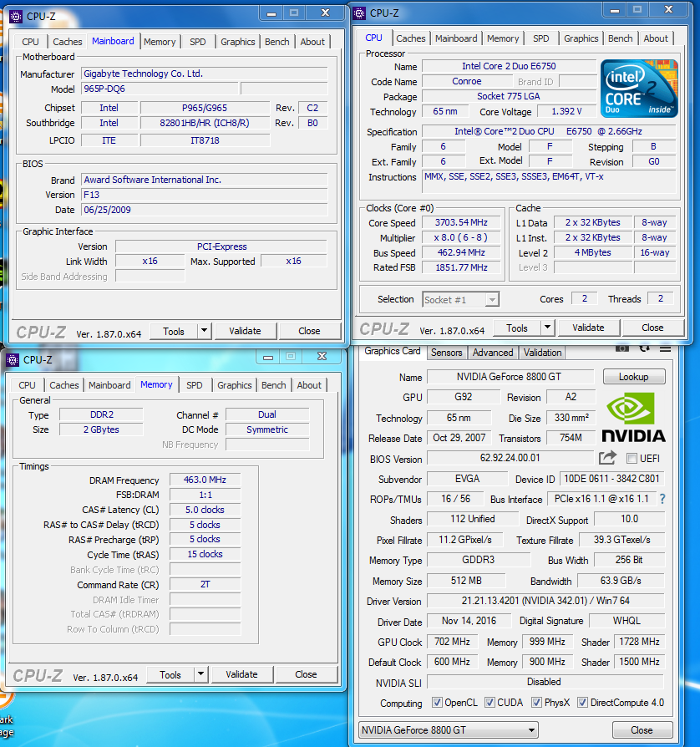Click the GPU-Z screenshot camera icon
This screenshot has width=700, height=747.
tap(622, 348)
